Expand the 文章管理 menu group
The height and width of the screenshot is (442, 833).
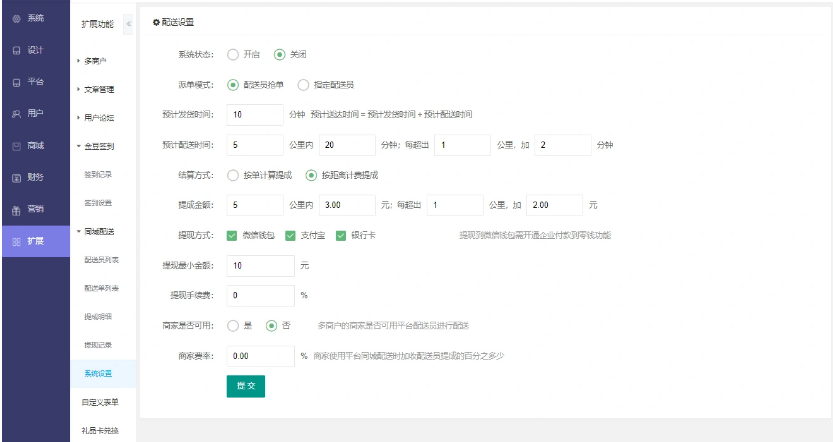click(98, 89)
